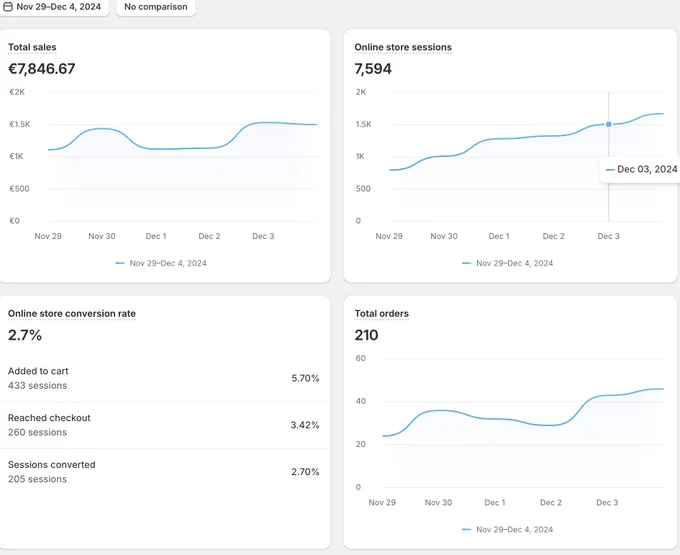Click the €7,846.67 total sales value
This screenshot has height=555, width=680.
click(x=42, y=69)
